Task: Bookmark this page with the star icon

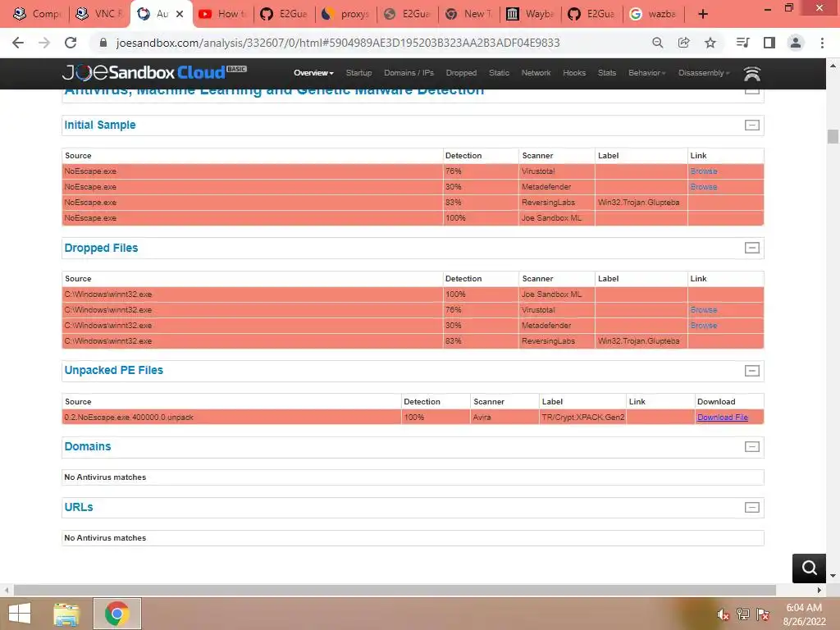Action: coord(710,43)
